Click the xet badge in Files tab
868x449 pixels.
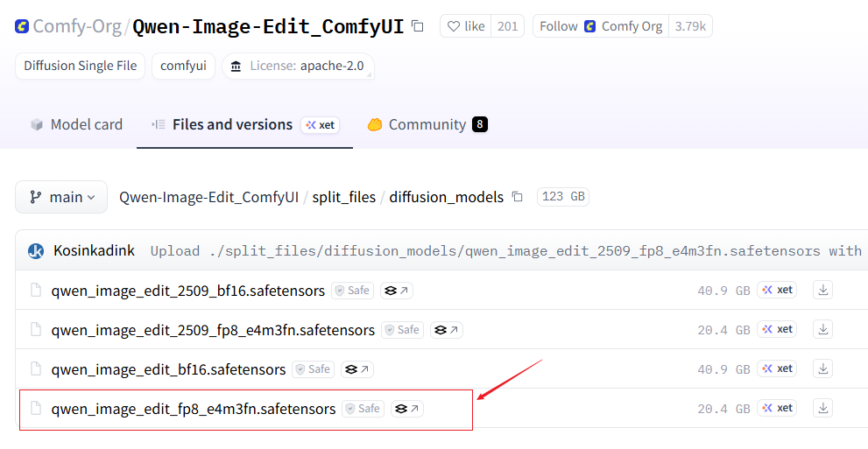(x=320, y=125)
